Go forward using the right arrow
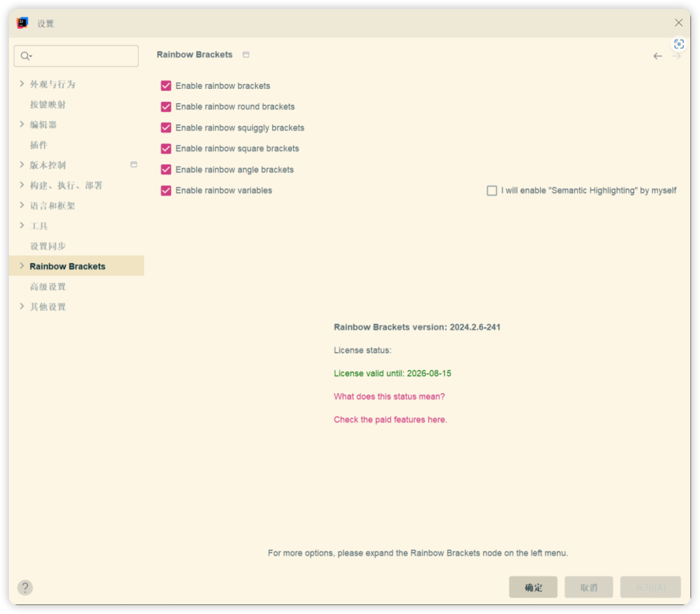This screenshot has width=700, height=614. [676, 56]
